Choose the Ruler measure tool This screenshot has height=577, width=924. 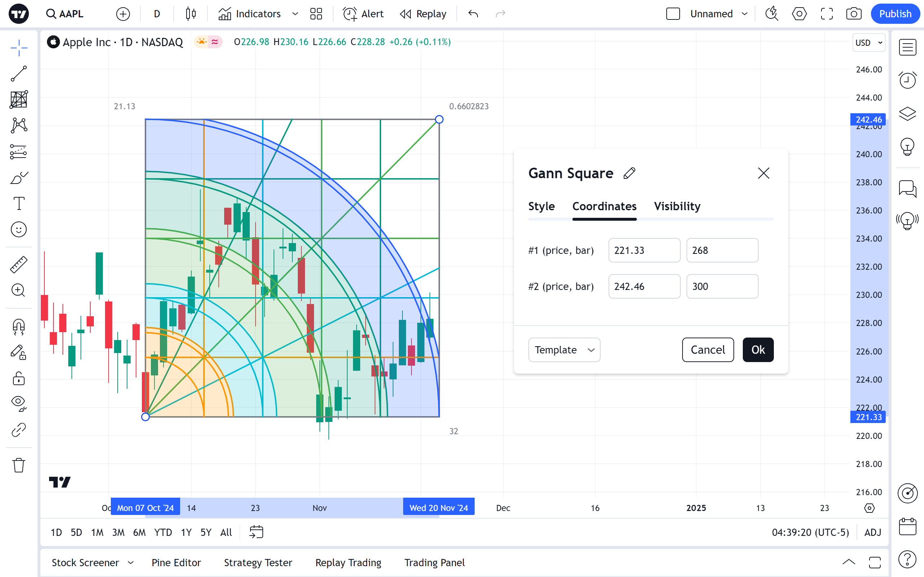coord(18,264)
